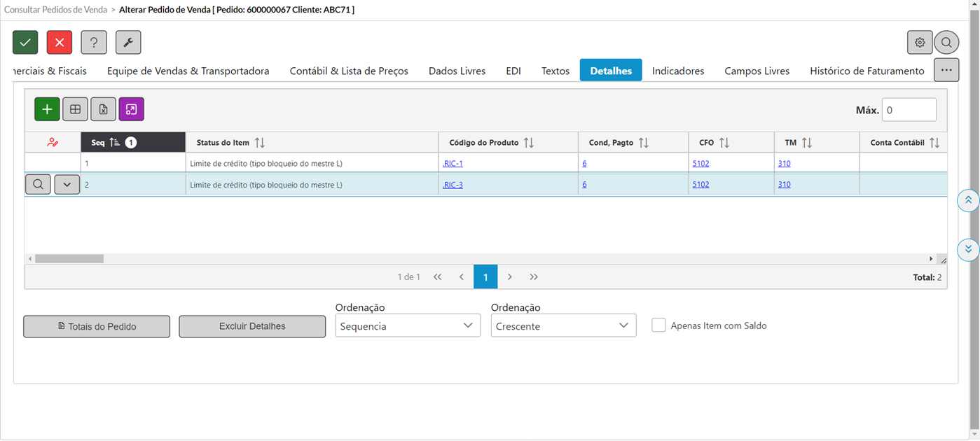The height and width of the screenshot is (441, 980).
Task: Click the grid horizontal scrollbar thumb
Action: click(69, 259)
